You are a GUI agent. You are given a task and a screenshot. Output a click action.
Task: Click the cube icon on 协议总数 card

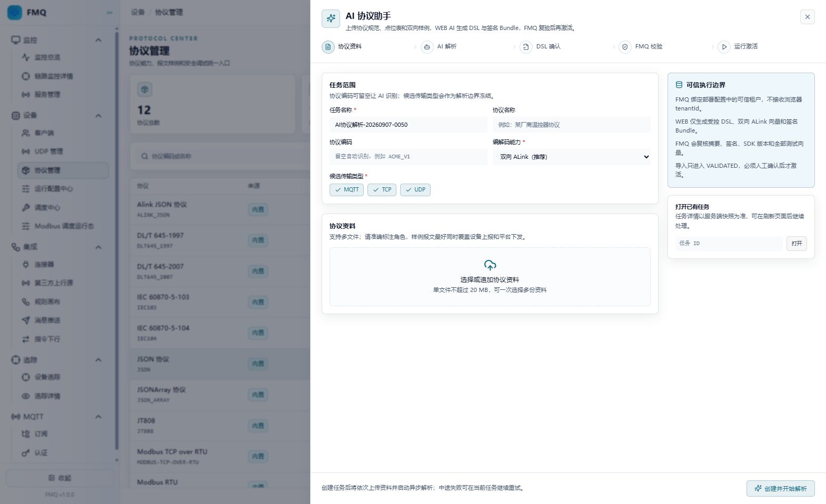coord(145,89)
